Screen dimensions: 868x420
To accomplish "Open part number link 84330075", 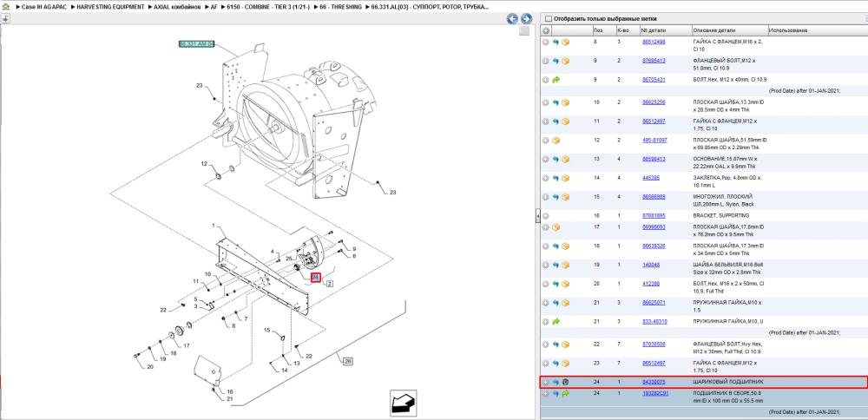I will 654,382.
